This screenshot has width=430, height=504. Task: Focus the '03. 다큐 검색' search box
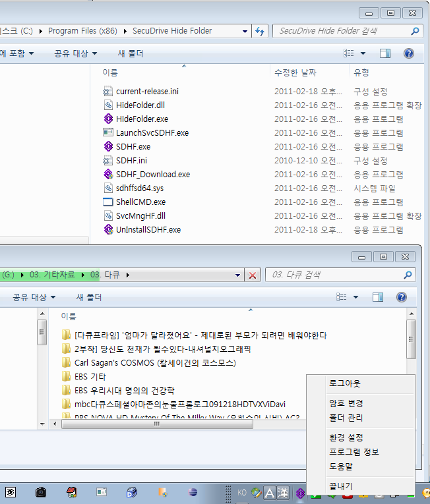click(x=336, y=275)
